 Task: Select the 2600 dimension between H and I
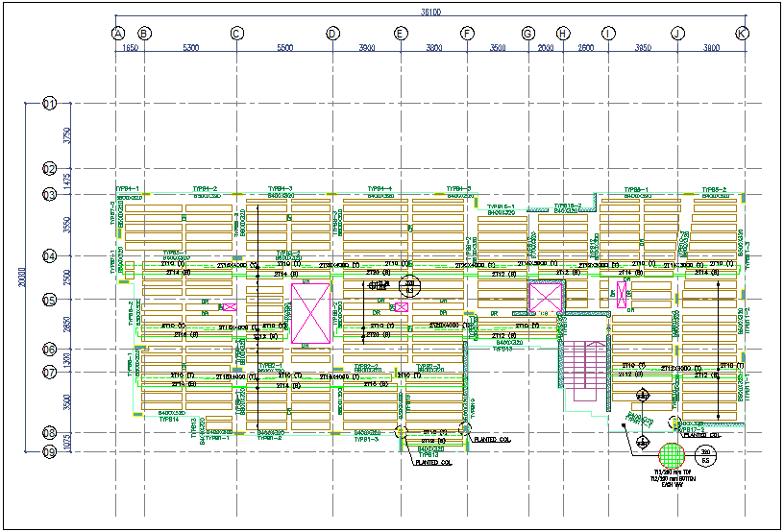click(x=586, y=48)
